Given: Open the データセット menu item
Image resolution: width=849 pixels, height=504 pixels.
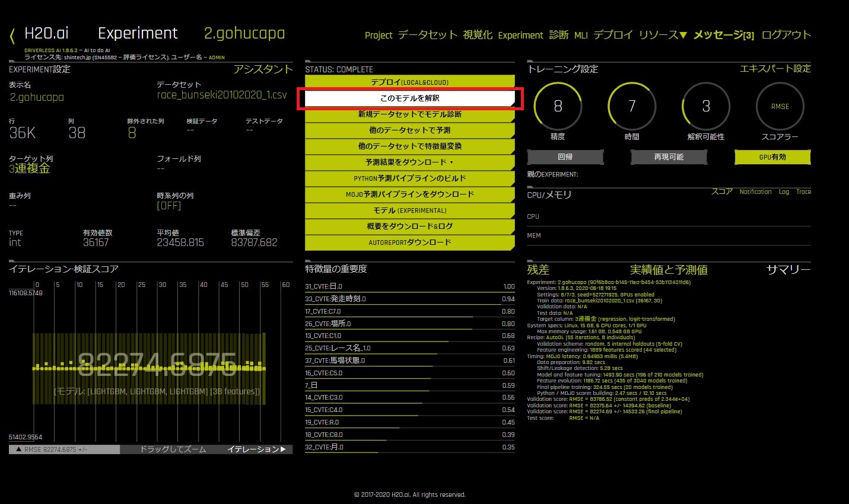Looking at the screenshot, I should 427,35.
